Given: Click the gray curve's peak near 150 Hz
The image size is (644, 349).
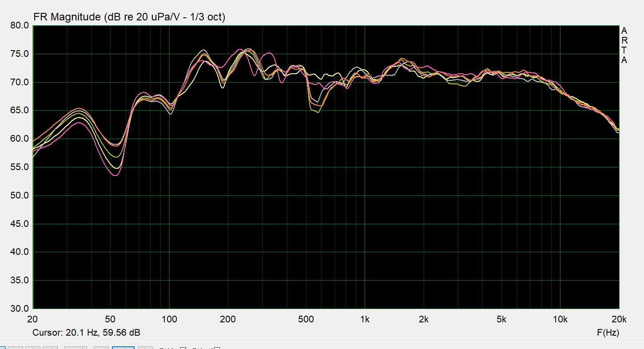Looking at the screenshot, I should click(203, 50).
